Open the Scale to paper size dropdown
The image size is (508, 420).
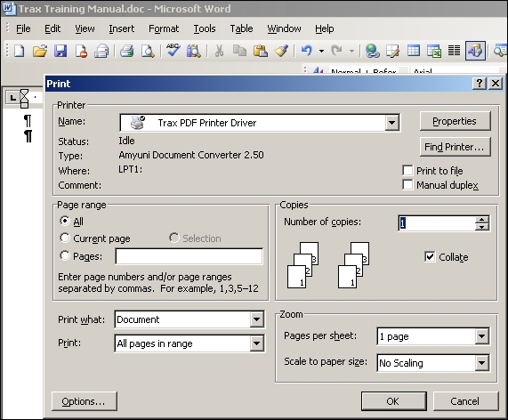click(482, 363)
